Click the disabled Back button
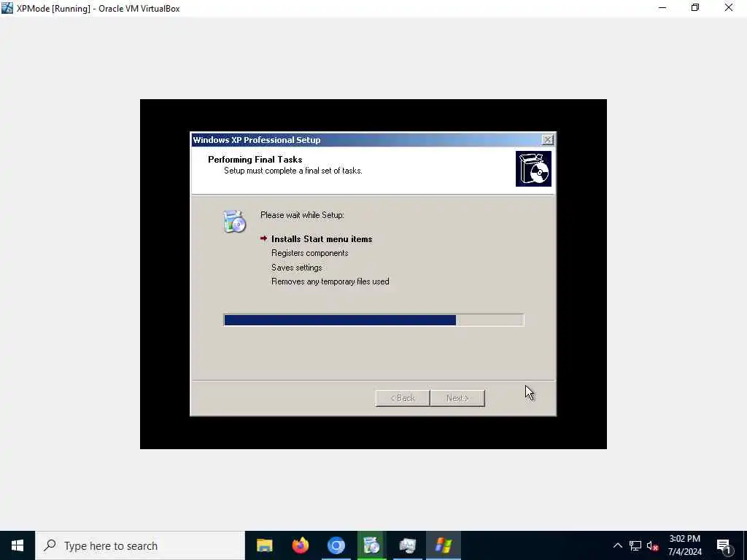Screen dimensions: 747x560 pos(403,398)
